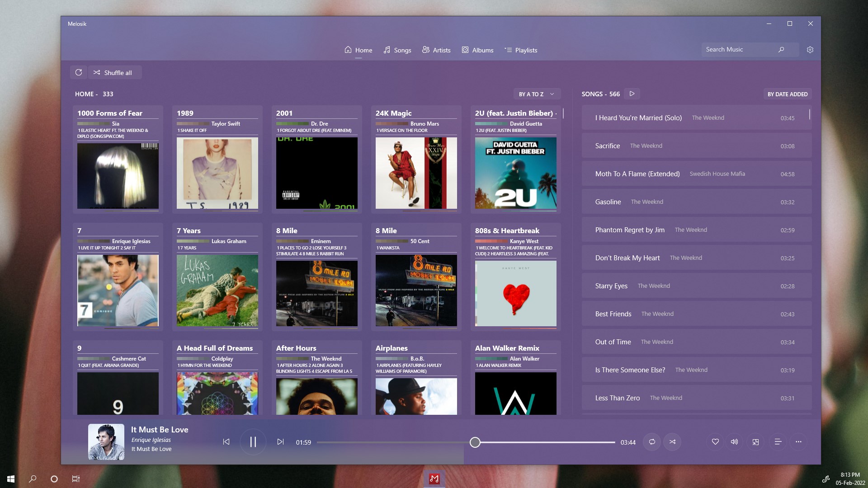Play Don't Break My Heart

(x=697, y=258)
